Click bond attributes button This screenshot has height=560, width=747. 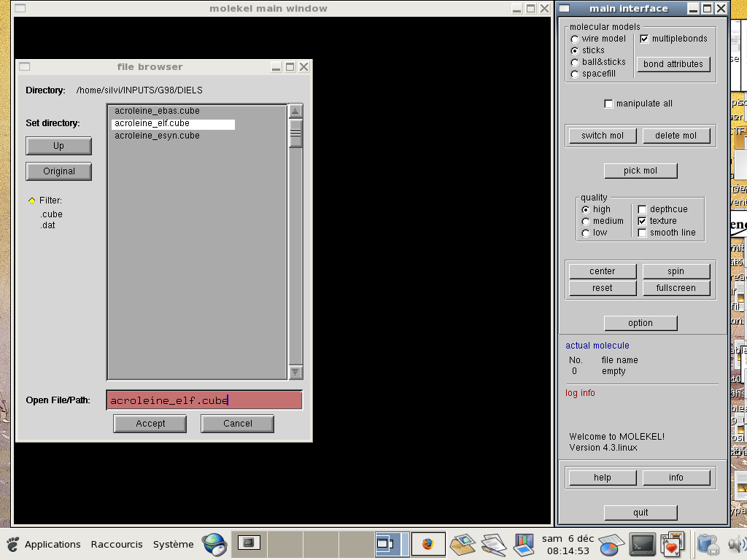point(673,64)
